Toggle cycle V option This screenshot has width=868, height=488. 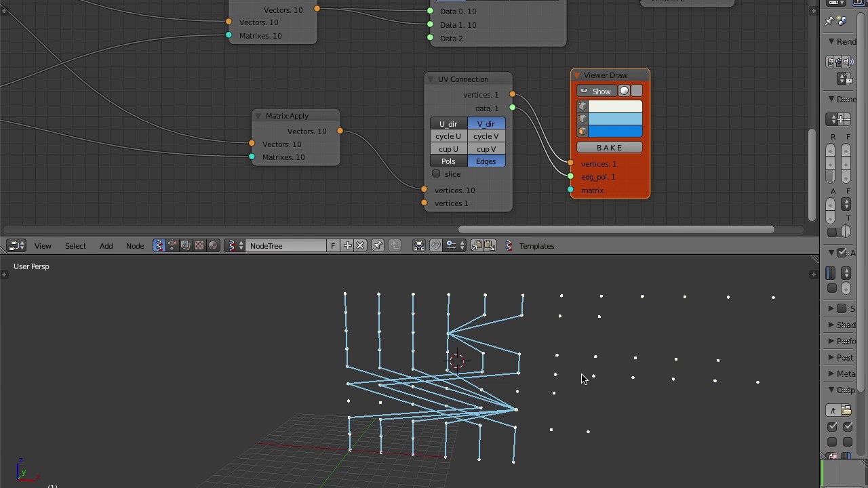pos(486,136)
